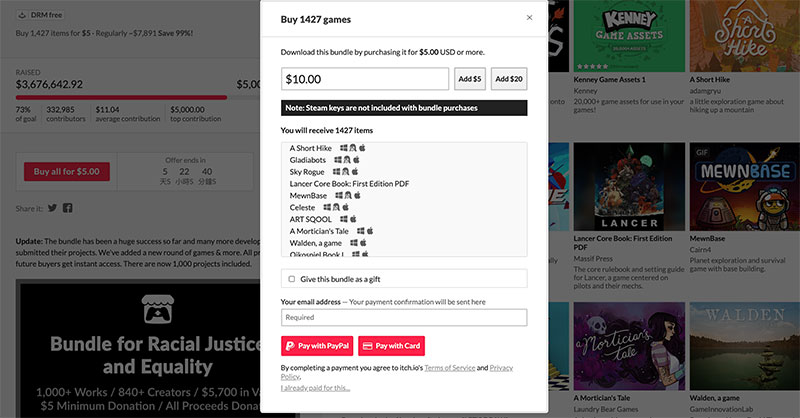The height and width of the screenshot is (418, 800).
Task: Click the $3,676,642.92 raised amount
Action: click(49, 84)
